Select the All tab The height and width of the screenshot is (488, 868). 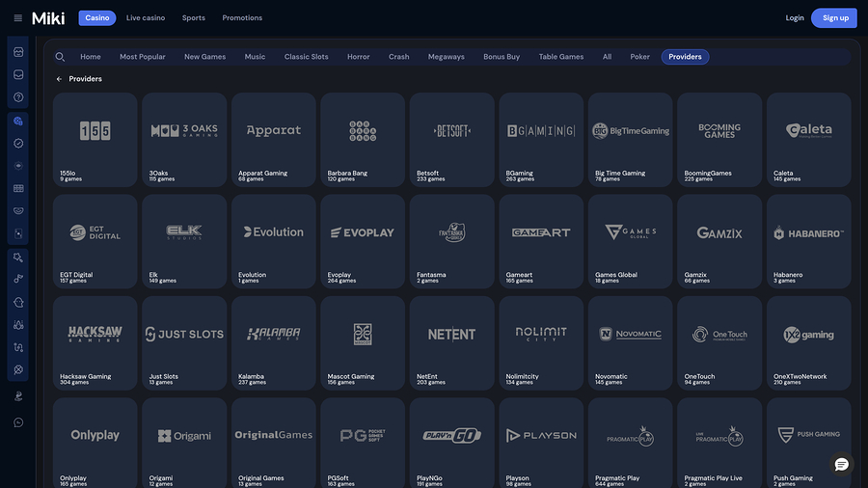(608, 57)
